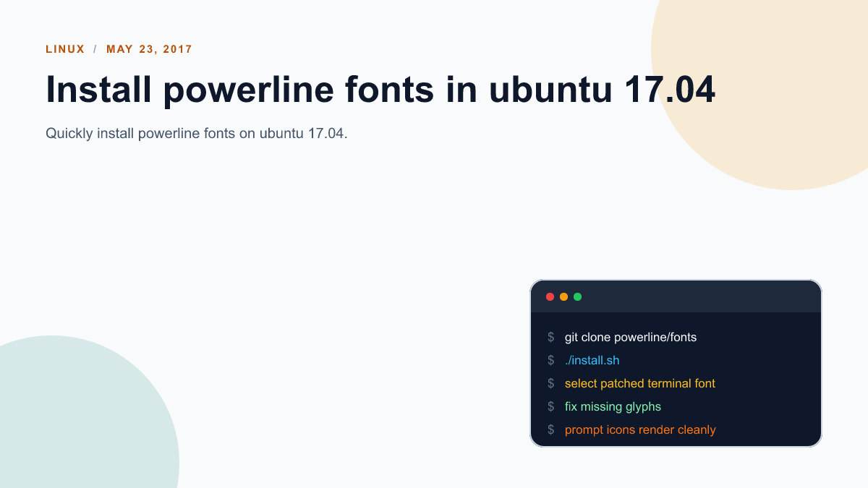Select the line prompt icons render cleanly
Screen dimensions: 868x488
click(x=640, y=429)
